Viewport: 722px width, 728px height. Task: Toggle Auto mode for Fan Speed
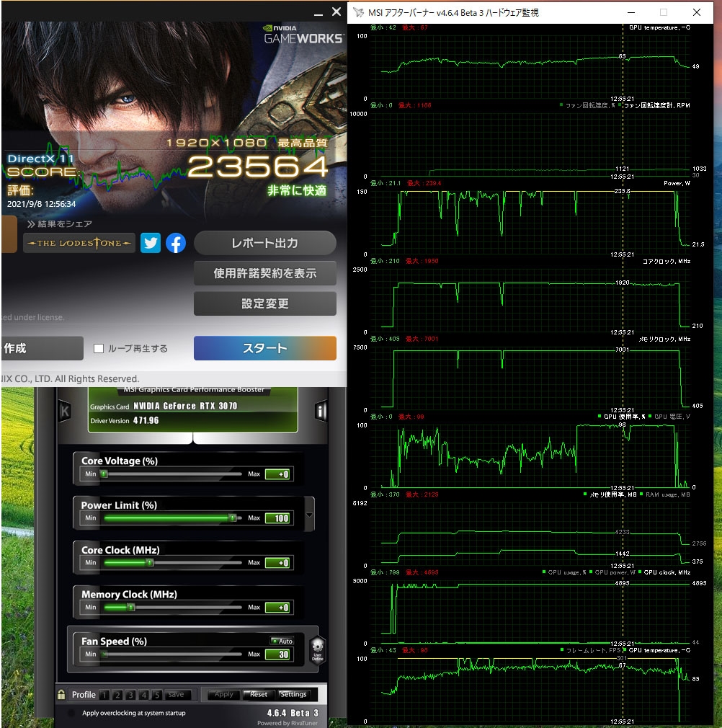tap(282, 641)
